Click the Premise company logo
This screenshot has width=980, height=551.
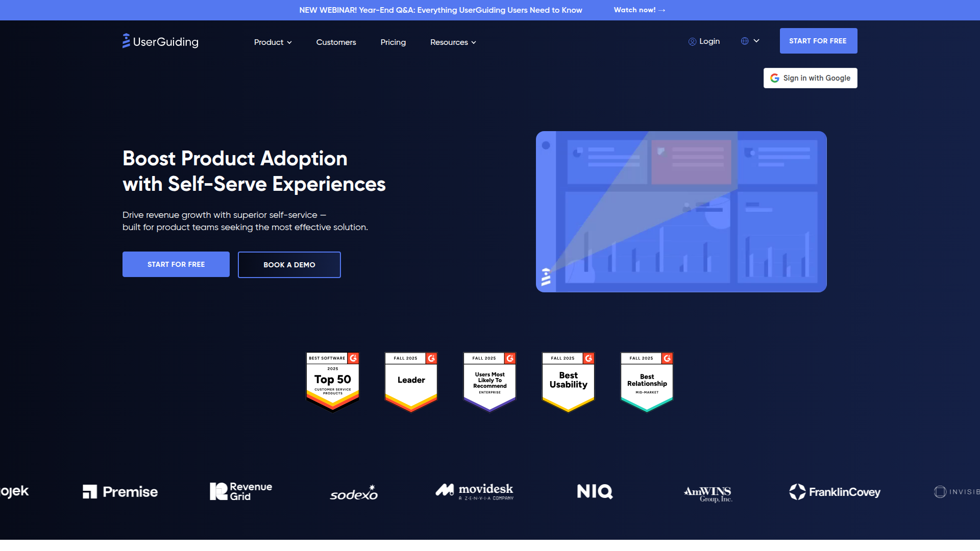pyautogui.click(x=119, y=491)
